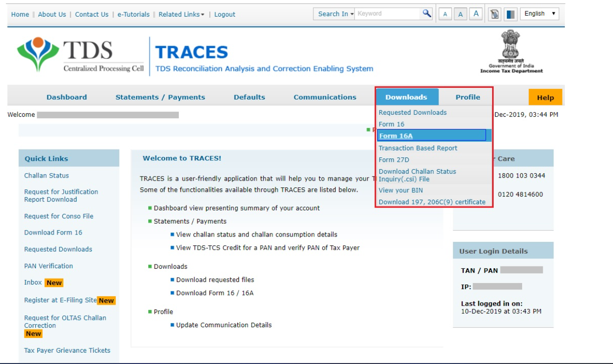613x364 pixels.
Task: Open PAN Verification quick link
Action: pos(49,266)
